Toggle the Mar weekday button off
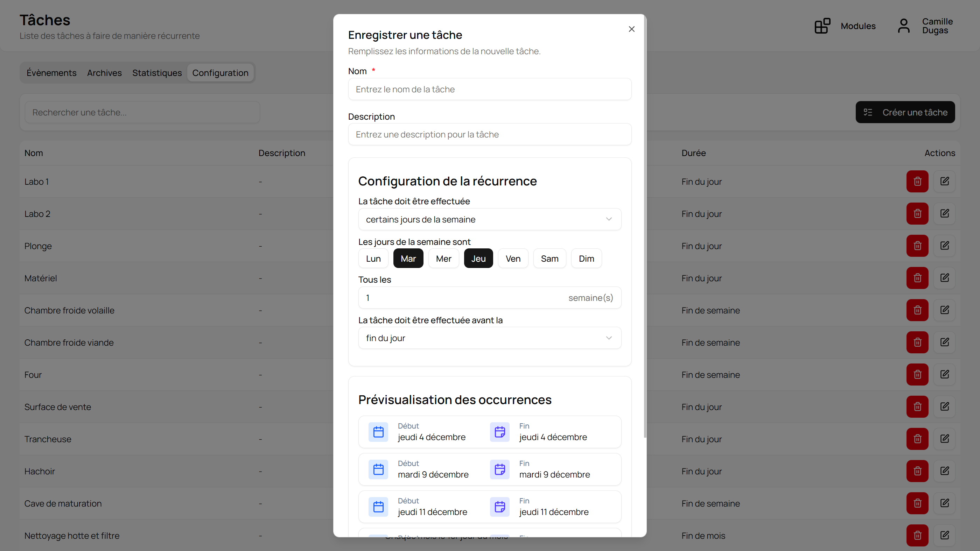Screen dimensions: 980x551 (x=408, y=259)
